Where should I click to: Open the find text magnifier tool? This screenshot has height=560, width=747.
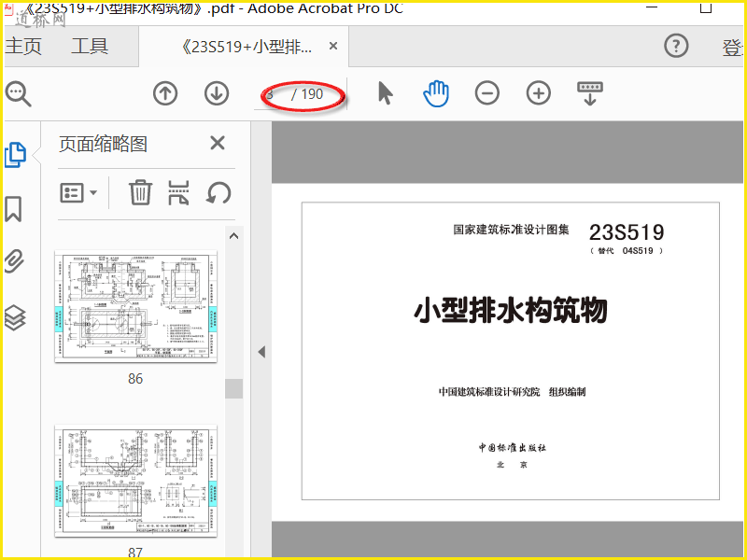pos(18,94)
